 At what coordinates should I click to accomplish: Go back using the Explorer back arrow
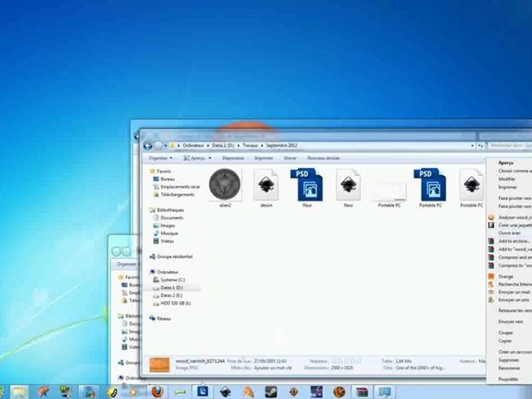tap(147, 146)
